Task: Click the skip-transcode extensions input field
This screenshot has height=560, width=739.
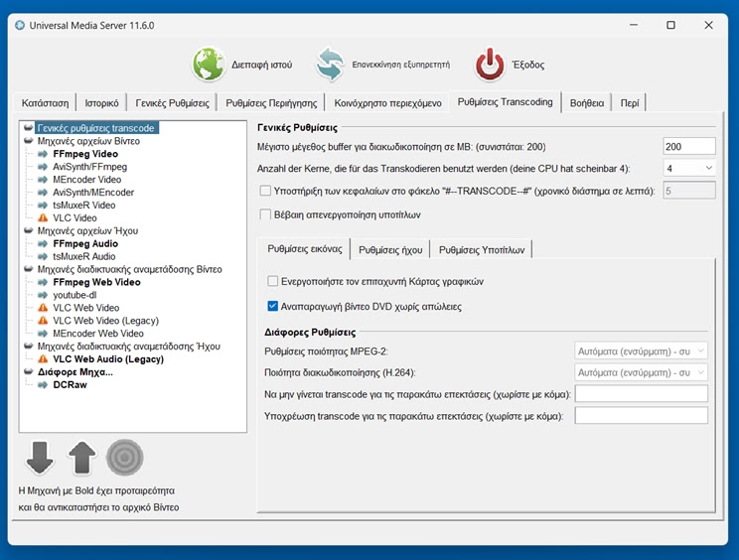Action: coord(641,394)
